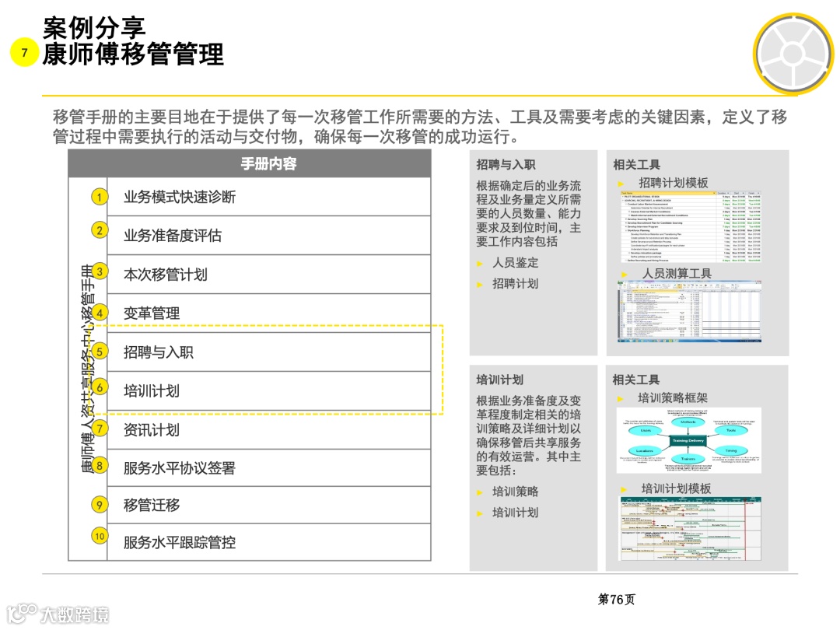Select the 业务模式快速诊断 row
This screenshot has height=630, width=840.
click(269, 197)
